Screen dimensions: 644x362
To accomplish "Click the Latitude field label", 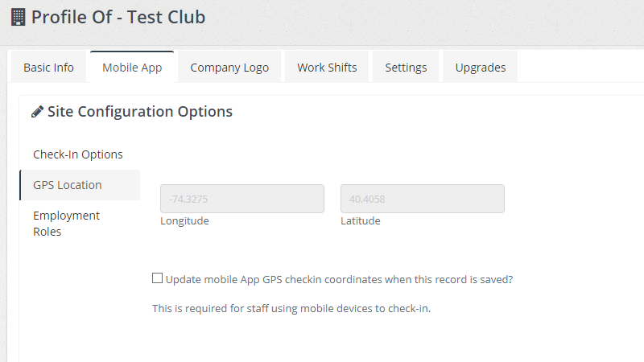I will (x=361, y=221).
